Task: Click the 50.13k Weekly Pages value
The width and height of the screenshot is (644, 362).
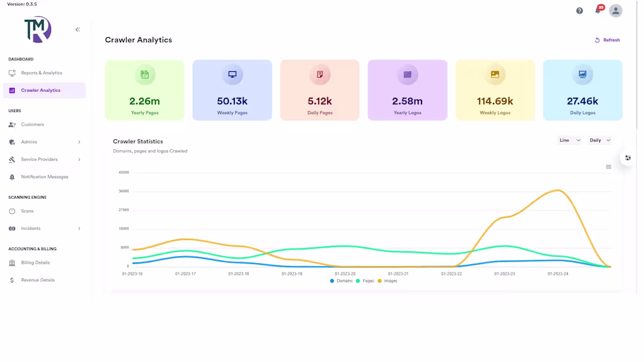Action: pos(232,101)
